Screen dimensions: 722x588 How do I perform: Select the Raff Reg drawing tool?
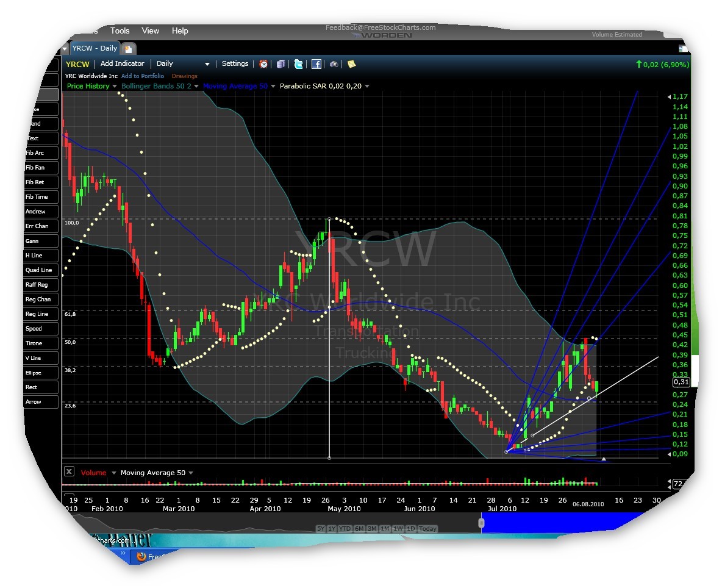coord(41,285)
